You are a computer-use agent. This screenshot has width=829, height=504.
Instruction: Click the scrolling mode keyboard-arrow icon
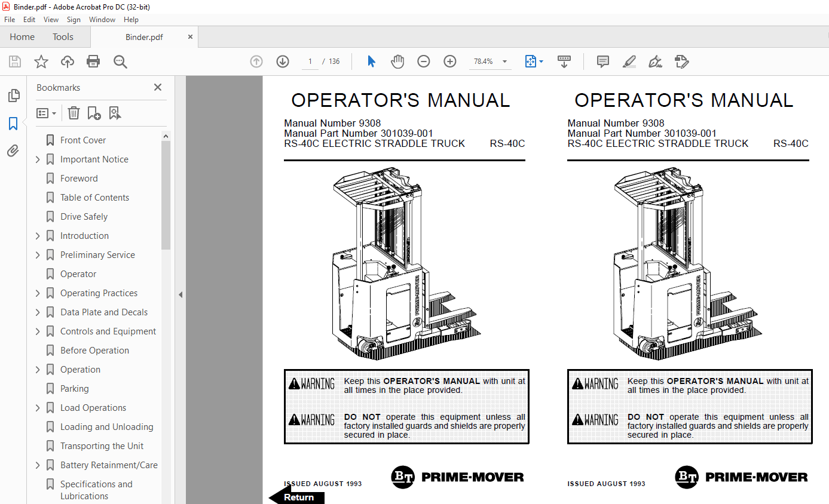564,62
